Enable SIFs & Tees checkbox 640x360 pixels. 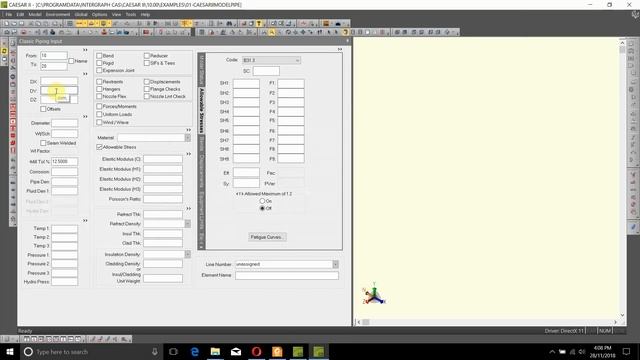pyautogui.click(x=147, y=63)
